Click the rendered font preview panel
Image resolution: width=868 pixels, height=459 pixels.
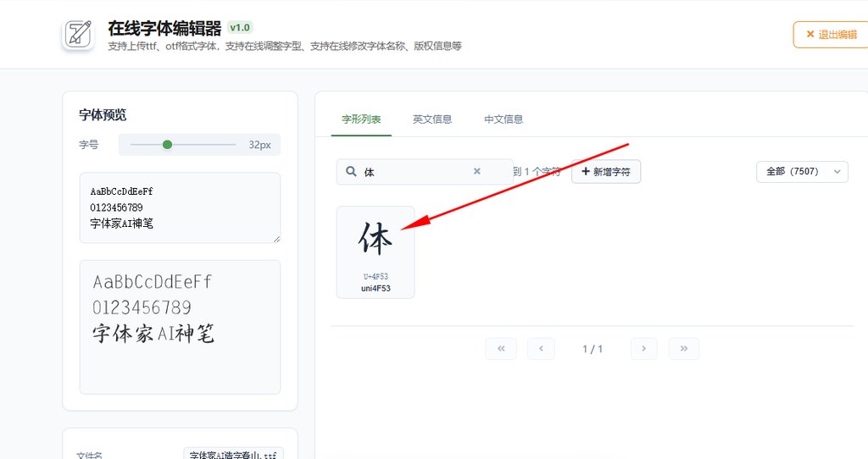(180, 327)
